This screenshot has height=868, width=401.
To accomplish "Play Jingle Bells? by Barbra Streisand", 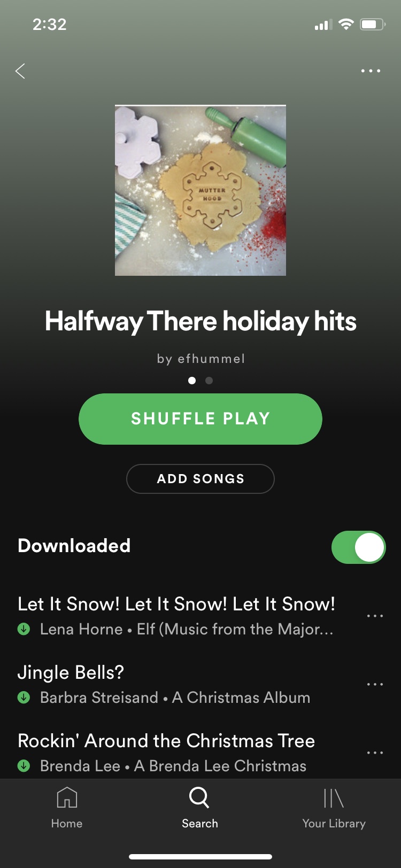I will (182, 684).
